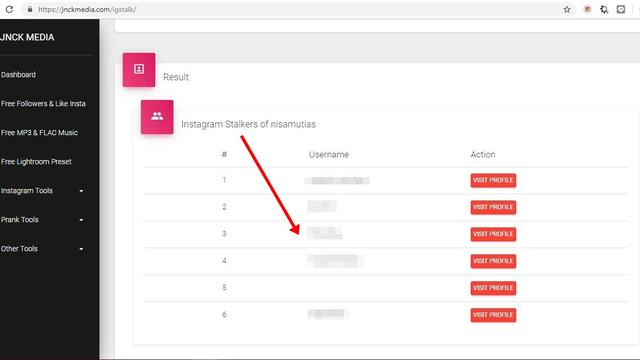Click the JNCK MEDIA logo text
Viewport: 640px width, 360px height.
27,37
